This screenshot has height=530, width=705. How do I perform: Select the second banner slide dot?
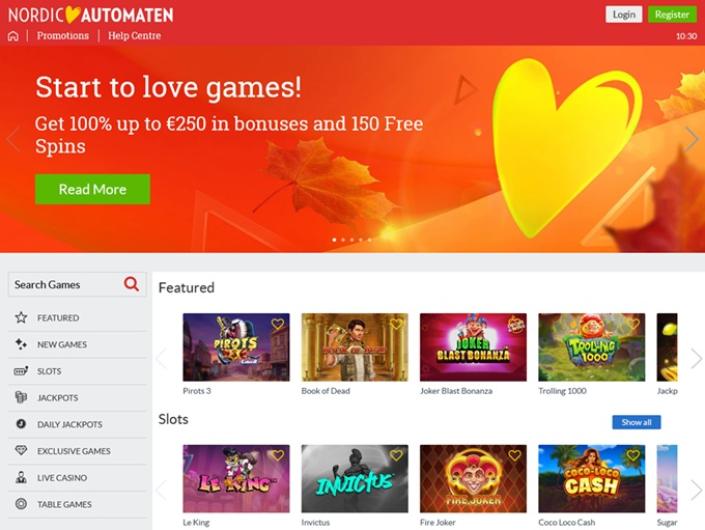coord(343,240)
